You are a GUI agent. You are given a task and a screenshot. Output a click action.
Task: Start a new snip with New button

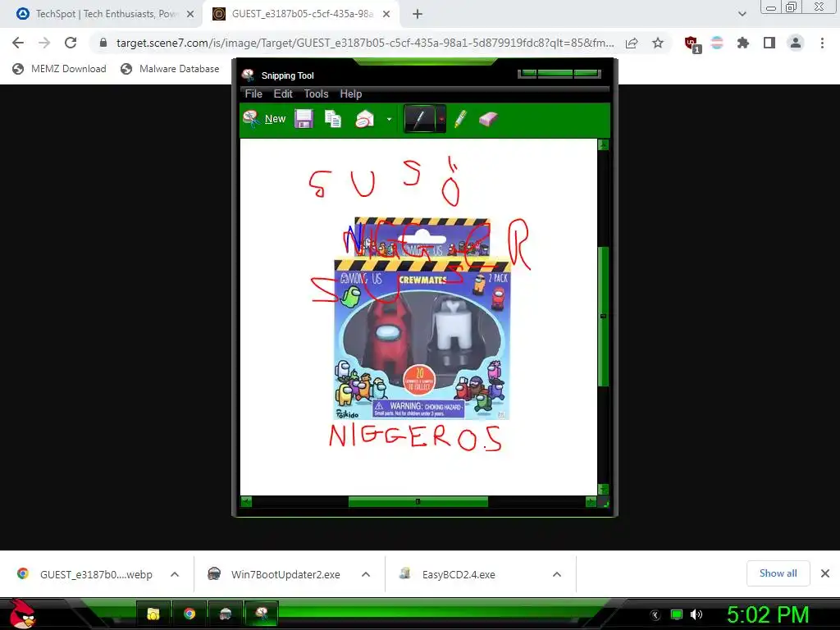click(x=265, y=118)
